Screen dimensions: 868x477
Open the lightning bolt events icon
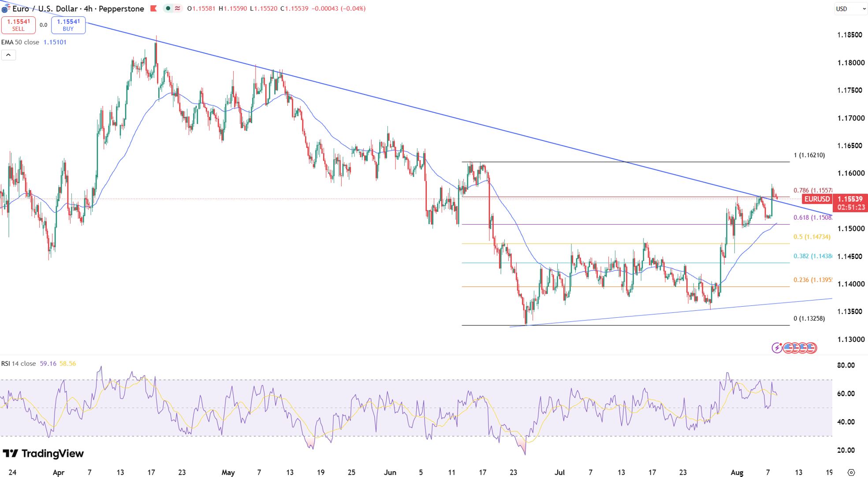(777, 348)
